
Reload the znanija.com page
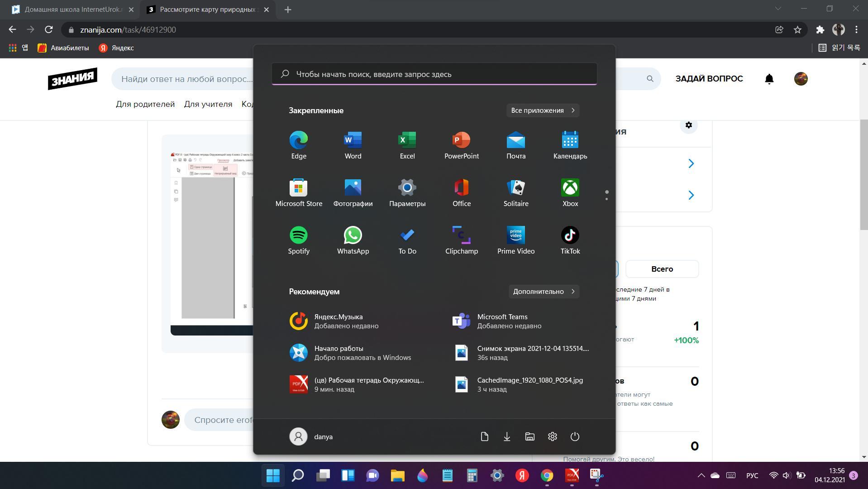tap(49, 30)
